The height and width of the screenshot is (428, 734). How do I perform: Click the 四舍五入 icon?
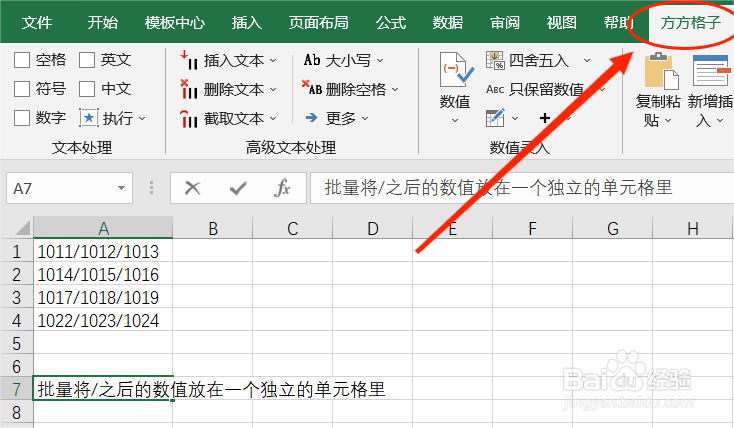coord(495,60)
